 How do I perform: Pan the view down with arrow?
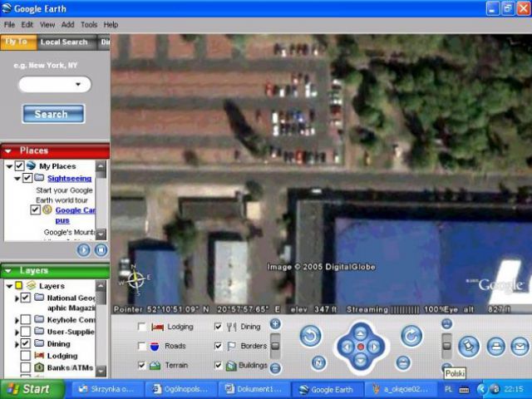click(361, 360)
